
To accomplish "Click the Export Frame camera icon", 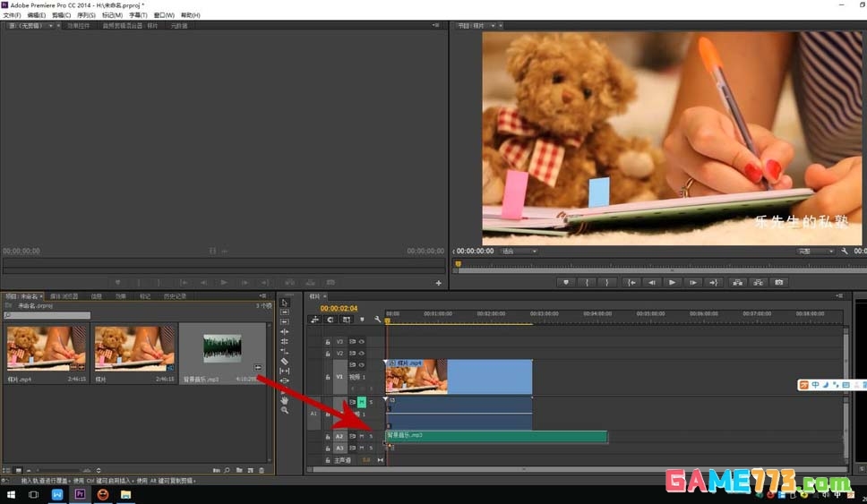I will (x=779, y=282).
